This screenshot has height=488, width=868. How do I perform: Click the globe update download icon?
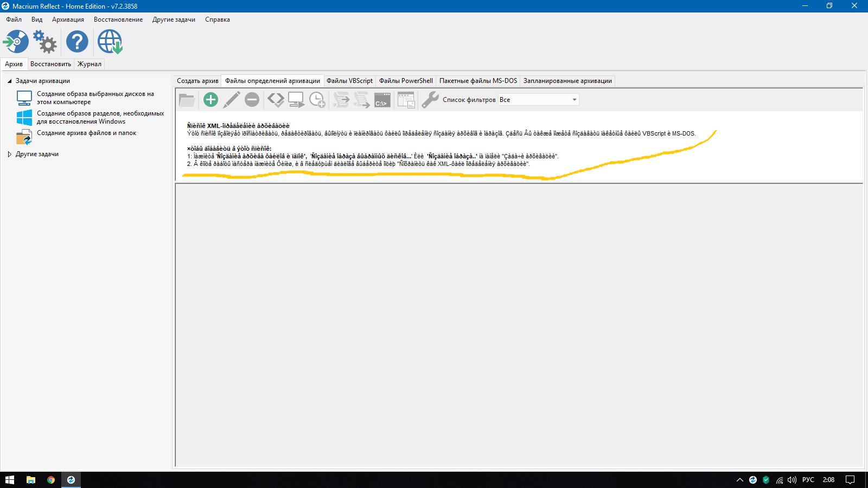click(x=110, y=42)
